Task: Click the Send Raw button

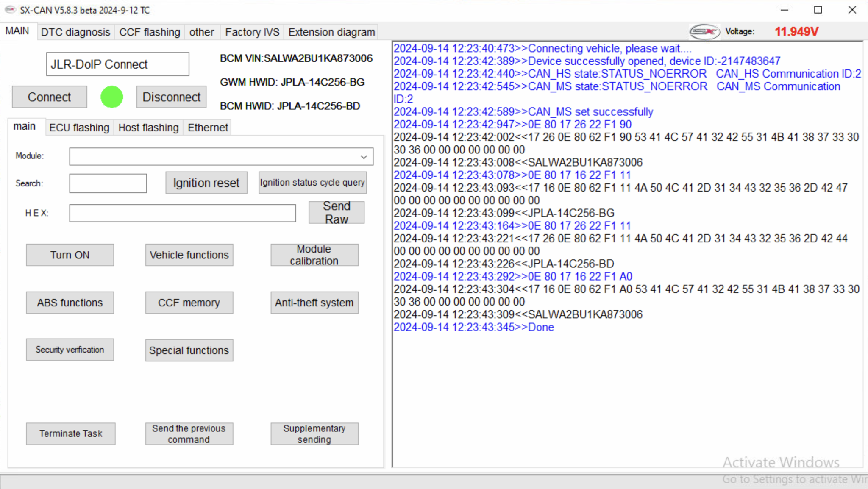Action: [x=337, y=213]
